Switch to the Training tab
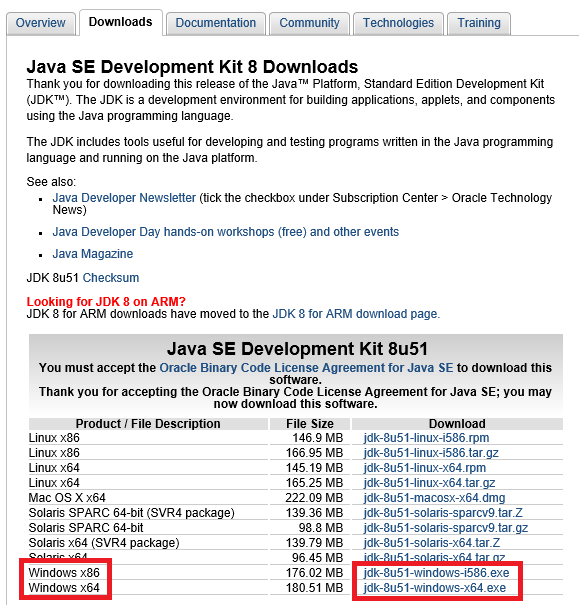The image size is (579, 605). [x=479, y=23]
